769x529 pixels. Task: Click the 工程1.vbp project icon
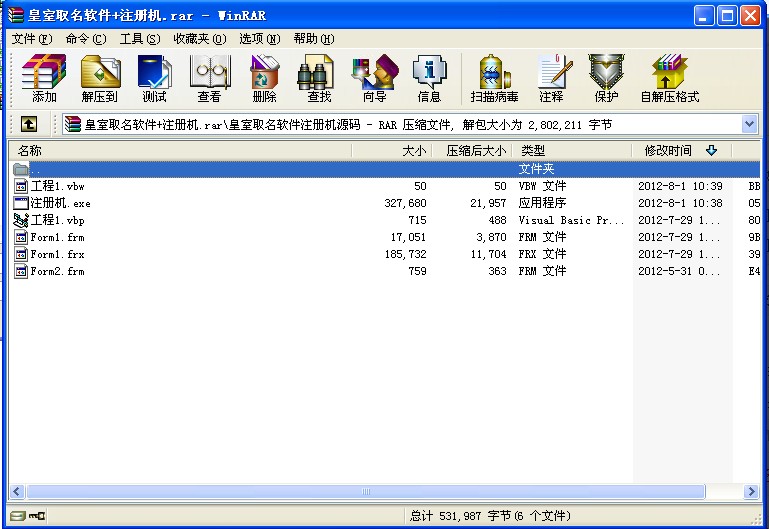tap(21, 220)
